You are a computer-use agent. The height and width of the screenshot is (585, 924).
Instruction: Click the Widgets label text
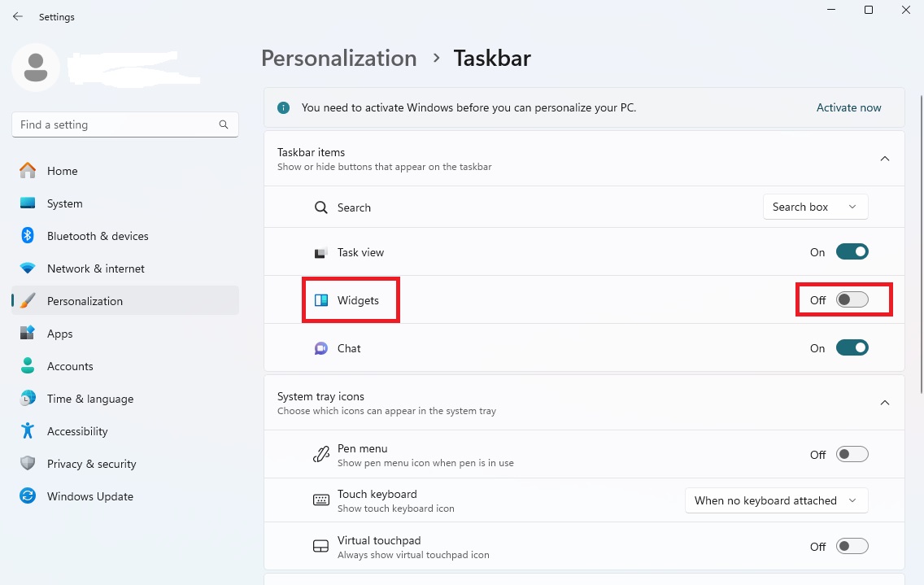[x=358, y=300]
